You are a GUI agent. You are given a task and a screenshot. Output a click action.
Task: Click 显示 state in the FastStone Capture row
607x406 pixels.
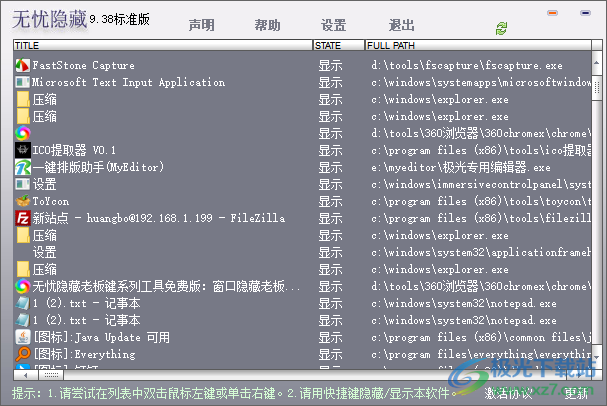[x=330, y=65]
